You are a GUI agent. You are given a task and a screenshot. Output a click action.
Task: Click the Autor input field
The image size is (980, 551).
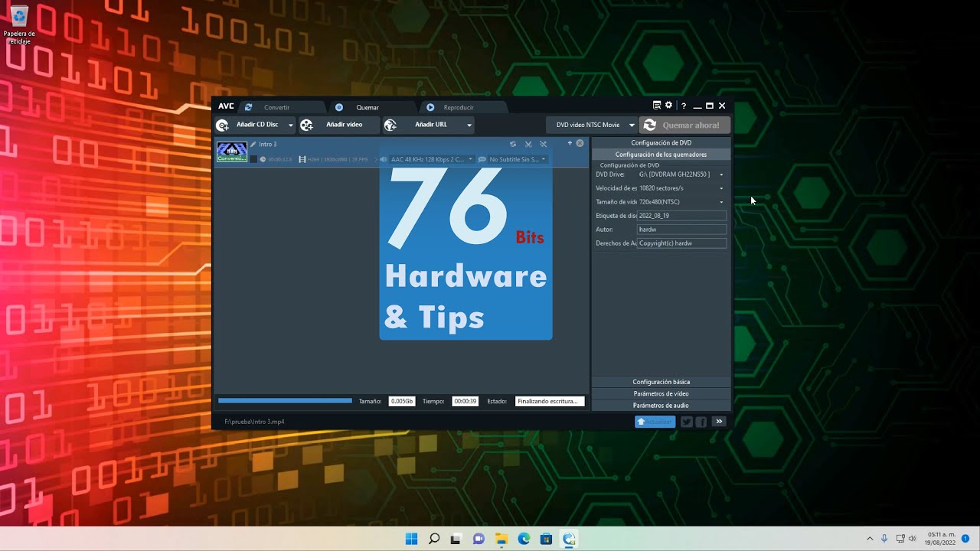681,230
